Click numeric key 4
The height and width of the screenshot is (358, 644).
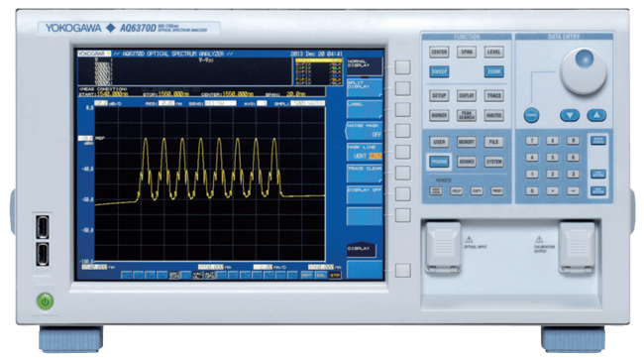[532, 158]
